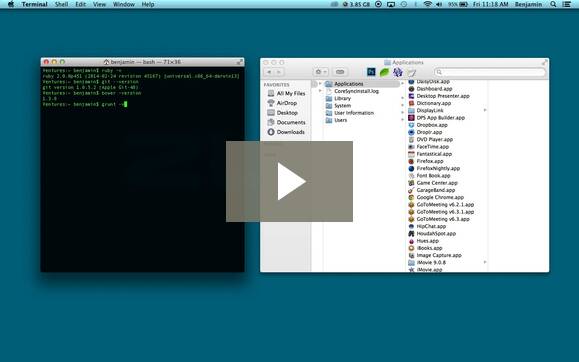579x362 pixels.
Task: Click the battery status indicator
Action: 458,4
